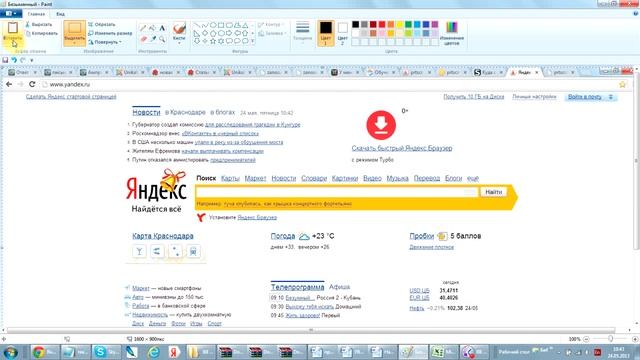
Task: Select the Color picker eyedropper tool
Action: click(x=152, y=39)
